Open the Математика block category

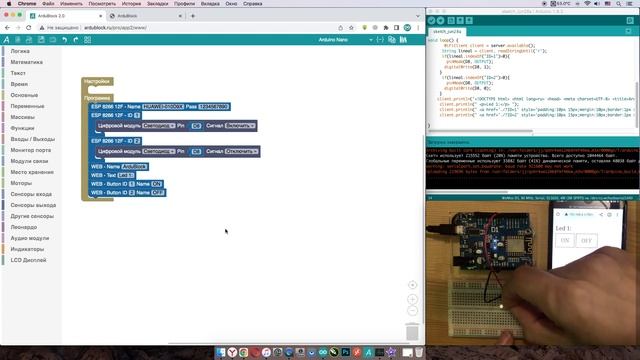[x=27, y=62]
